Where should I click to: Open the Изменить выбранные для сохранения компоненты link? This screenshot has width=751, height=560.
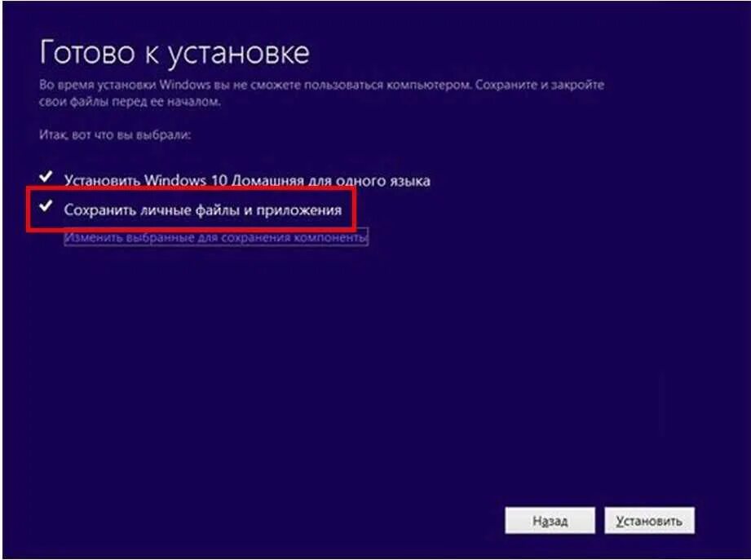(x=216, y=237)
